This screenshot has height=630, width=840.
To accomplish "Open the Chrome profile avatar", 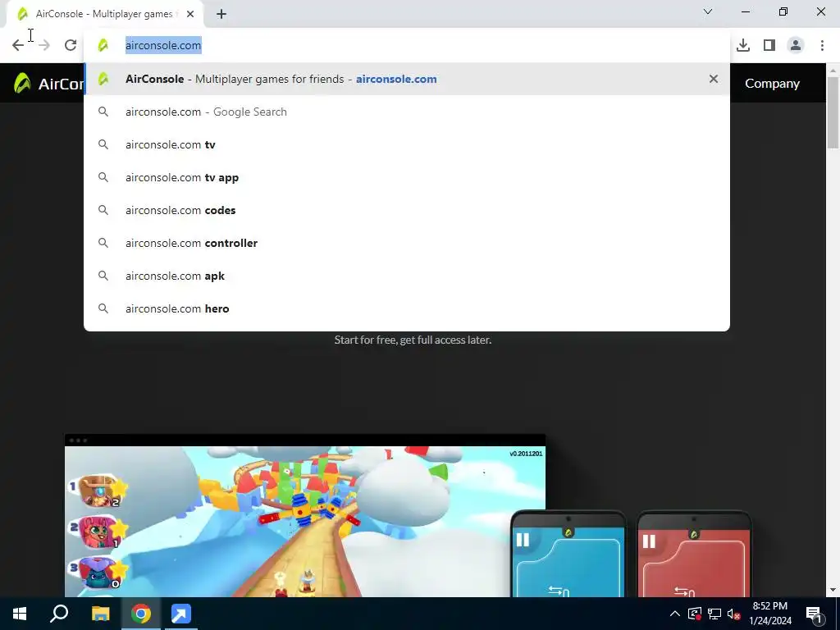I will 796,46.
